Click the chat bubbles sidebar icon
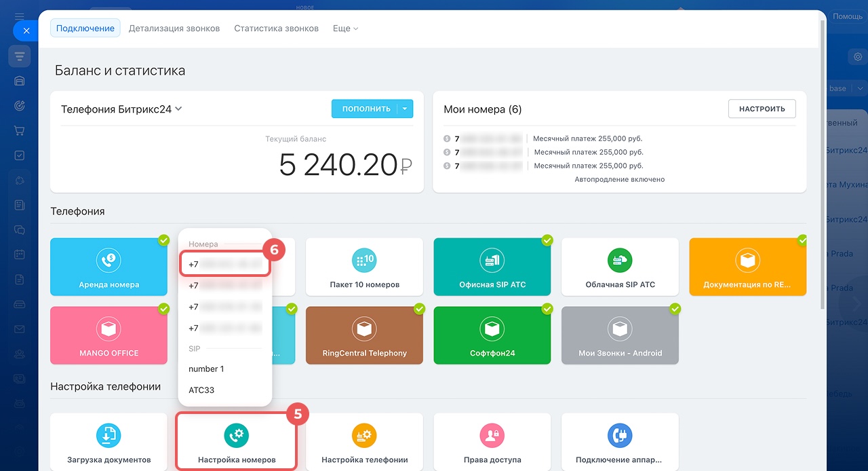 click(19, 229)
